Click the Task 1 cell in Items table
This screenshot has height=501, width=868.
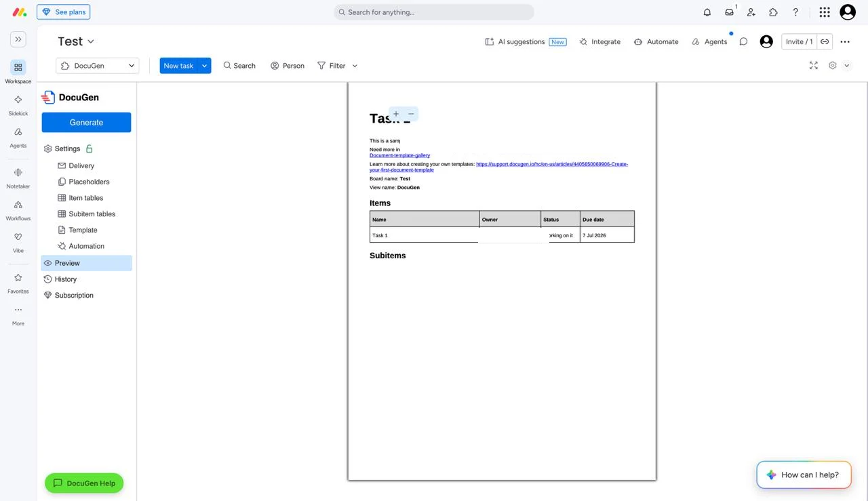click(425, 235)
